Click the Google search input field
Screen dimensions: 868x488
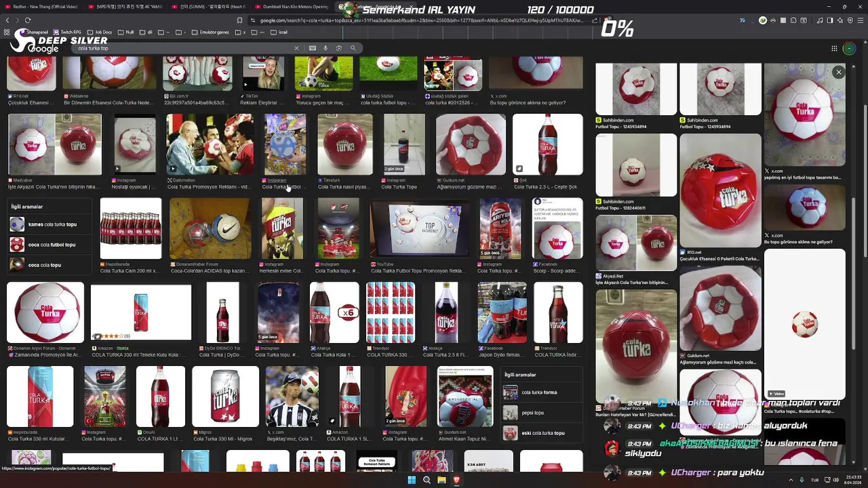pos(183,48)
